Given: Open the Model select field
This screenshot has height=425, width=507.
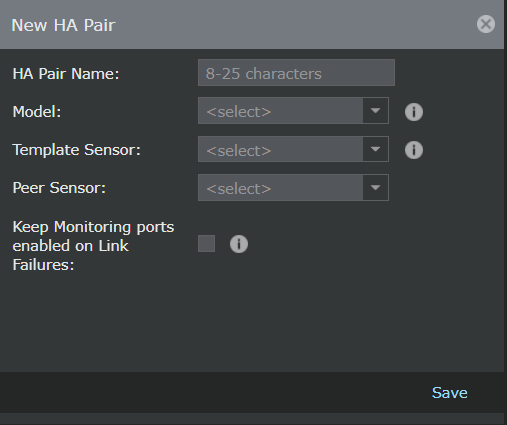Looking at the screenshot, I should pos(293,111).
